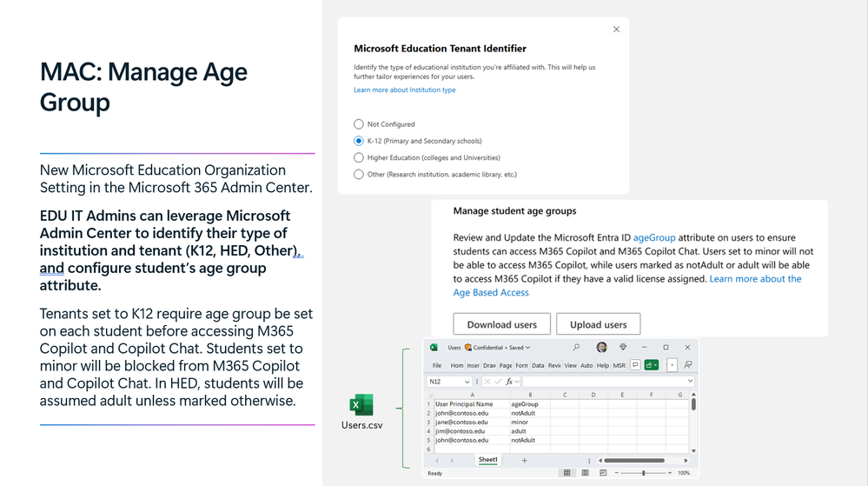Open Learn more about Institution type link
Screen dimensions: 868x486
(x=405, y=90)
